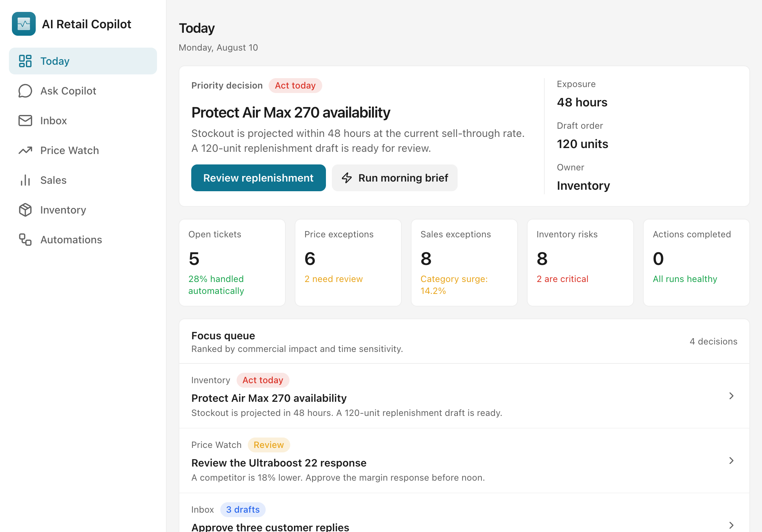
Task: Click Review replenishment button
Action: [259, 178]
